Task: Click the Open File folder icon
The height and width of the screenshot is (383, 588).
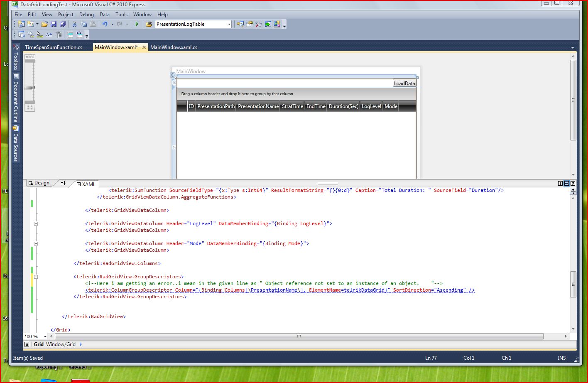Action: pos(44,25)
